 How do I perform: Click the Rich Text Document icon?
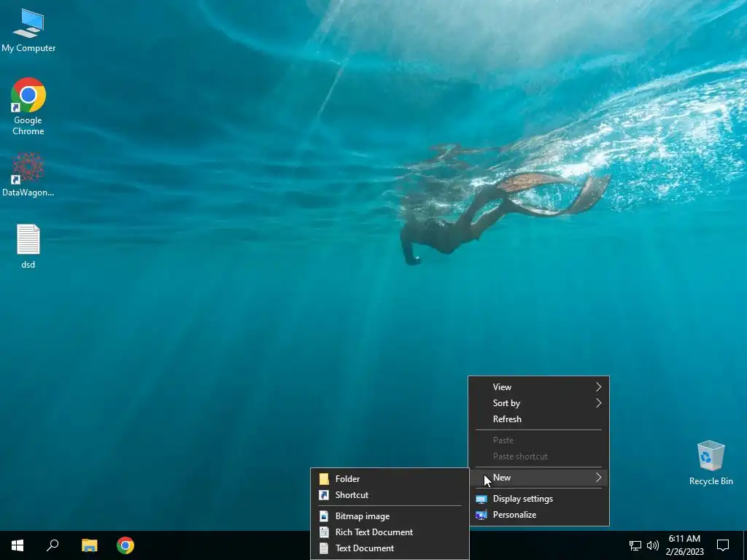(324, 532)
